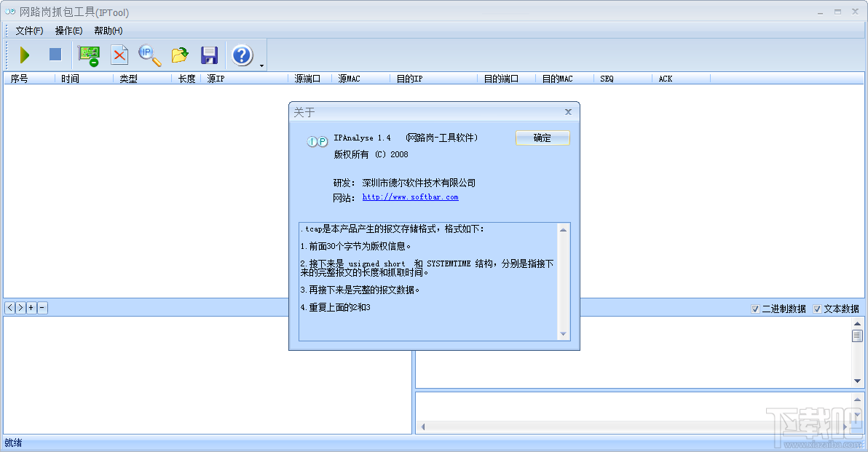Select the text 'IPAnalyse 1.4'
Image resolution: width=868 pixels, height=452 pixels.
362,138
